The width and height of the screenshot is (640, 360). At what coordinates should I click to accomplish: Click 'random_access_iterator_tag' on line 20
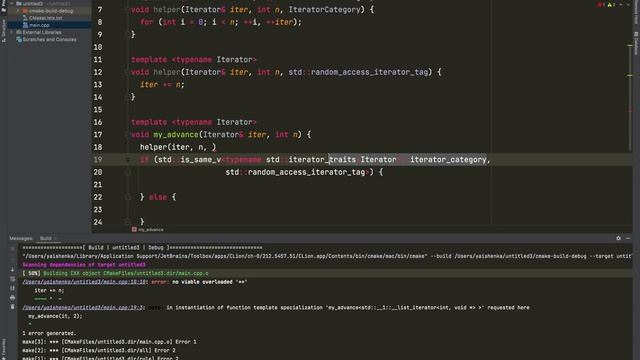(x=306, y=172)
